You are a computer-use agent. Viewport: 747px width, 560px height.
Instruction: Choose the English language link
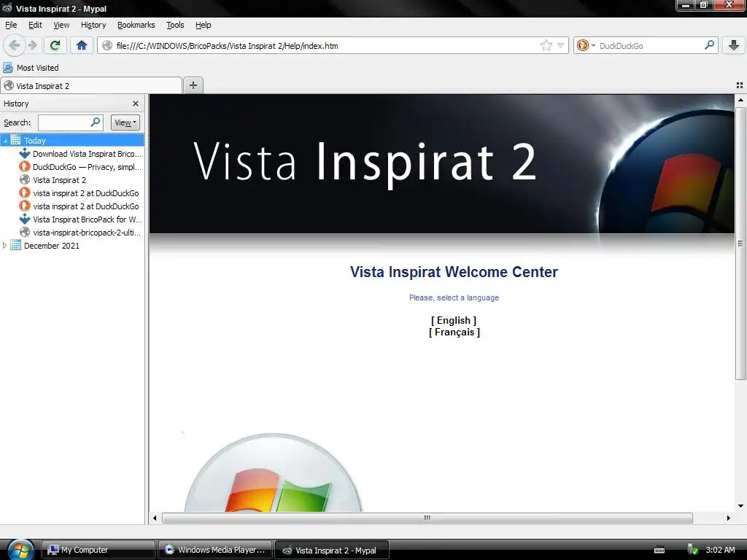point(454,321)
